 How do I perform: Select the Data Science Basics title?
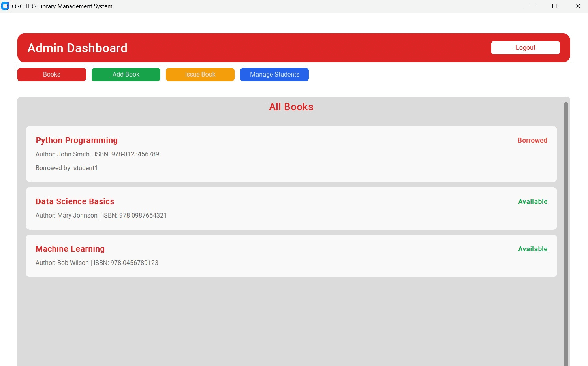point(75,201)
